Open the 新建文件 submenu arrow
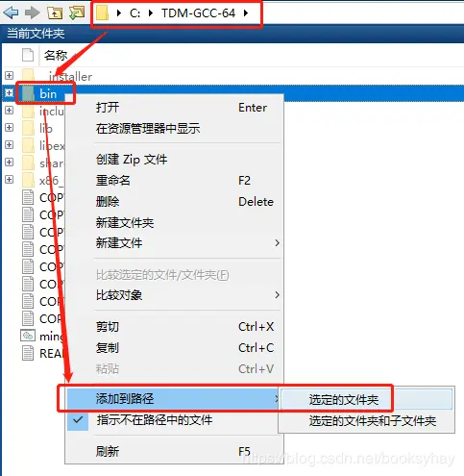The width and height of the screenshot is (464, 476). [277, 243]
